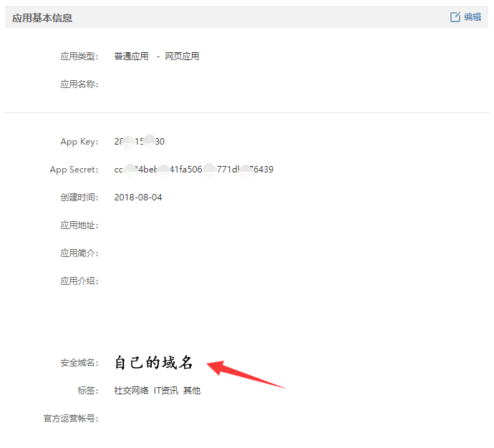Select the 普通应用 type text
The width and height of the screenshot is (494, 448).
(x=131, y=57)
